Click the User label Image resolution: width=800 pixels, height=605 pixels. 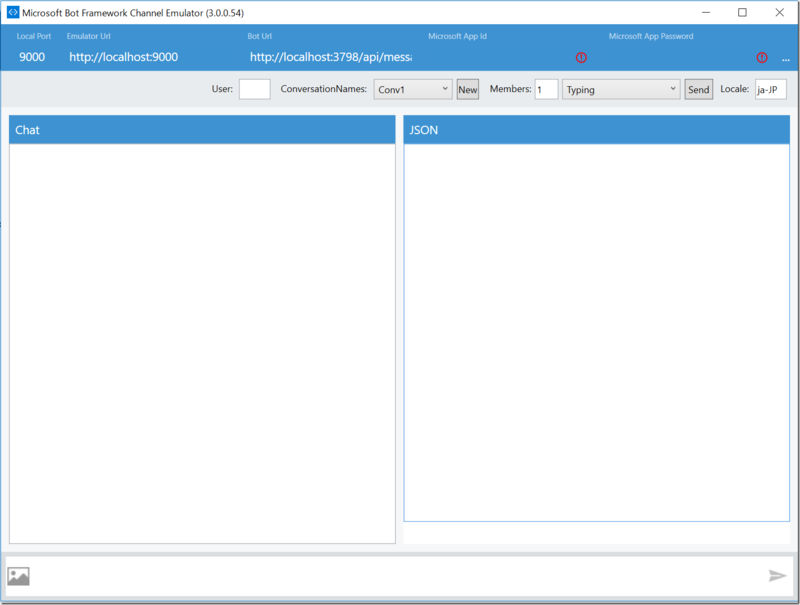[x=222, y=89]
